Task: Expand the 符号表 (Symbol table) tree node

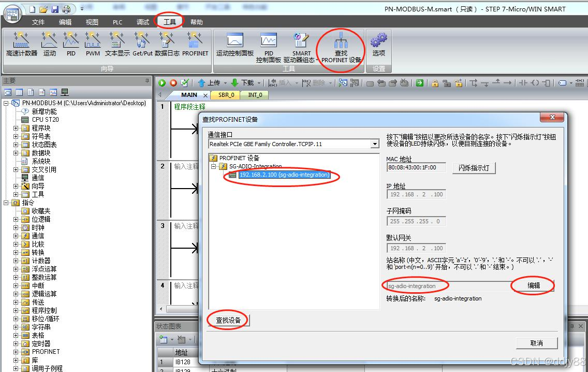Action: pos(16,136)
